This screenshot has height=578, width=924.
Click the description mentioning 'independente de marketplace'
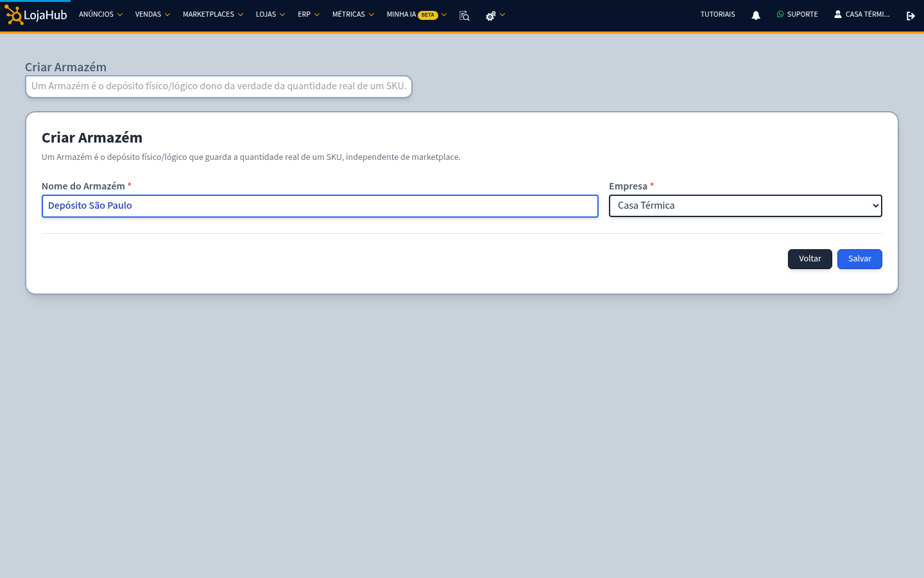251,157
